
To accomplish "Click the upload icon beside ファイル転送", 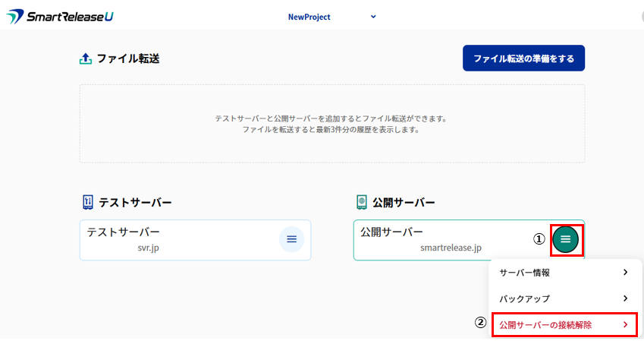I will coord(86,58).
